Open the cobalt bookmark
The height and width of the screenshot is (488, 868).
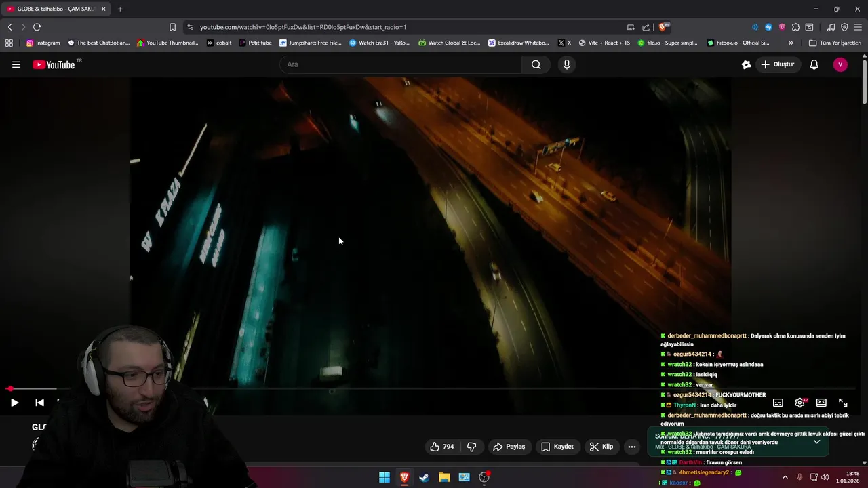(219, 43)
